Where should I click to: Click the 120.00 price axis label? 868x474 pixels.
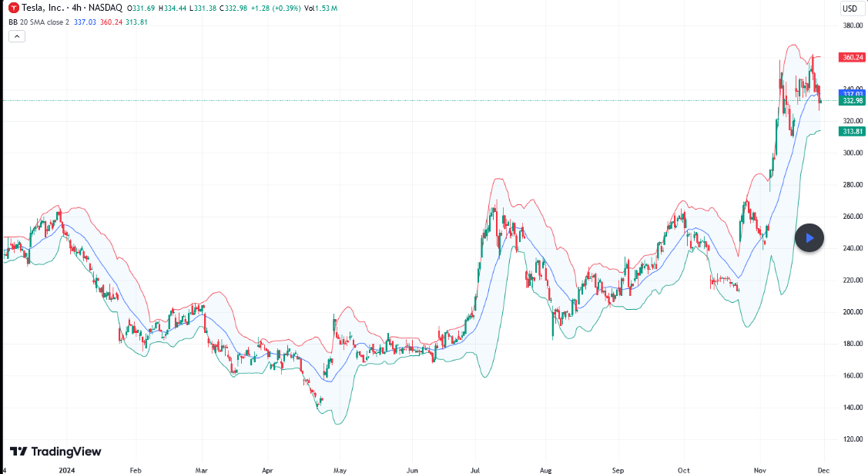[x=853, y=439]
